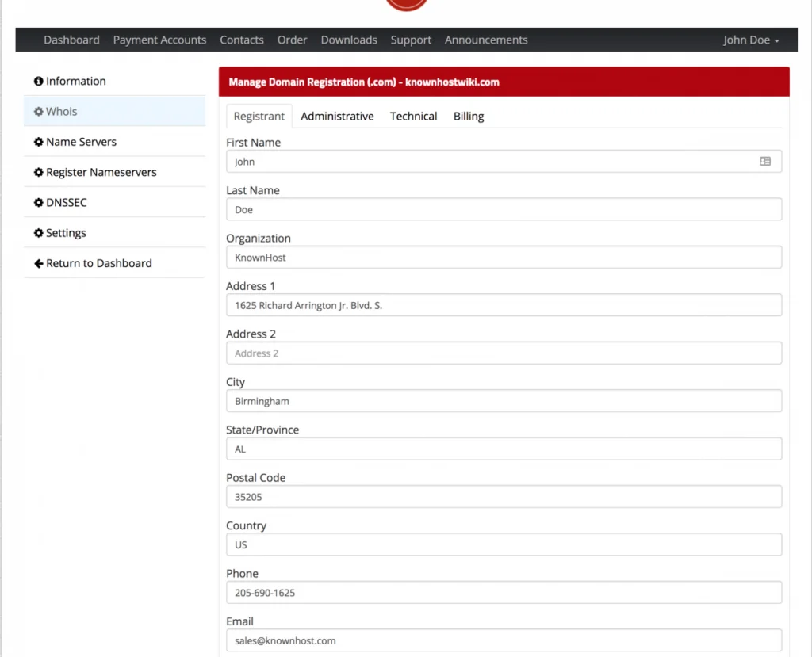Click the gear icon beside Settings
Screen dimensions: 812x657
(38, 233)
